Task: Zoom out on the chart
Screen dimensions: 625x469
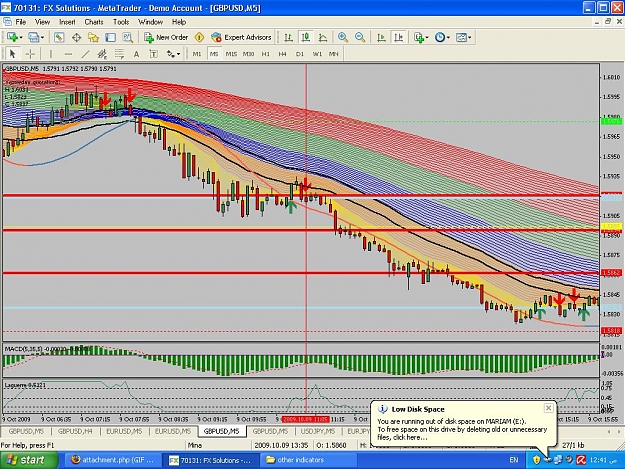Action: pyautogui.click(x=360, y=37)
